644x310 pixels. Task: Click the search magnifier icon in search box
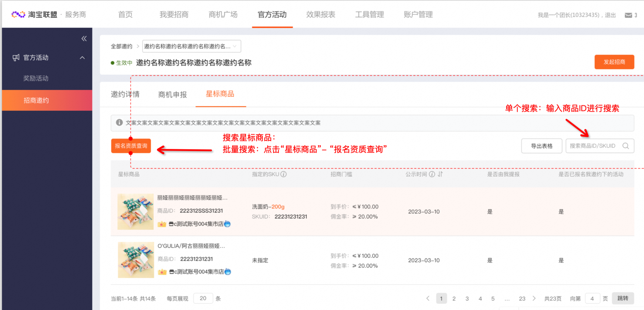[626, 146]
